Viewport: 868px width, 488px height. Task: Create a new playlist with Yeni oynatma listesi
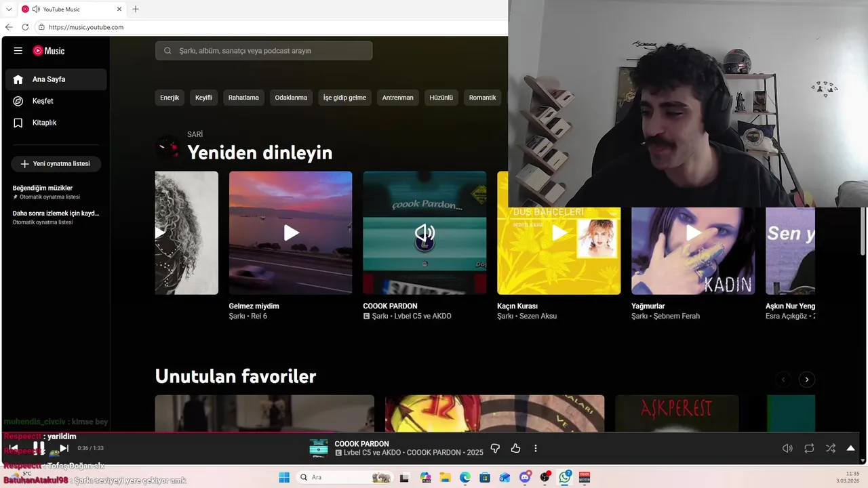coord(56,164)
